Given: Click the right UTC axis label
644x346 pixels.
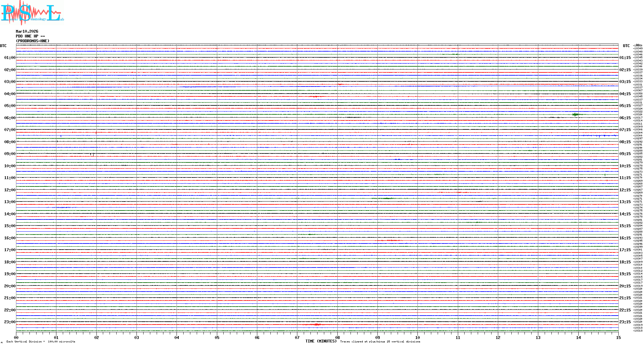Looking at the screenshot, I should point(626,46).
